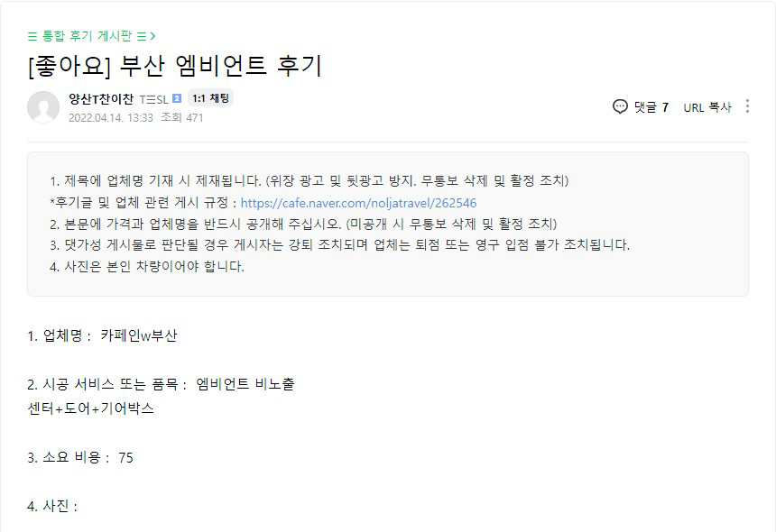This screenshot has height=532, width=776.
Task: Click the arrow beside the board name
Action: click(153, 36)
